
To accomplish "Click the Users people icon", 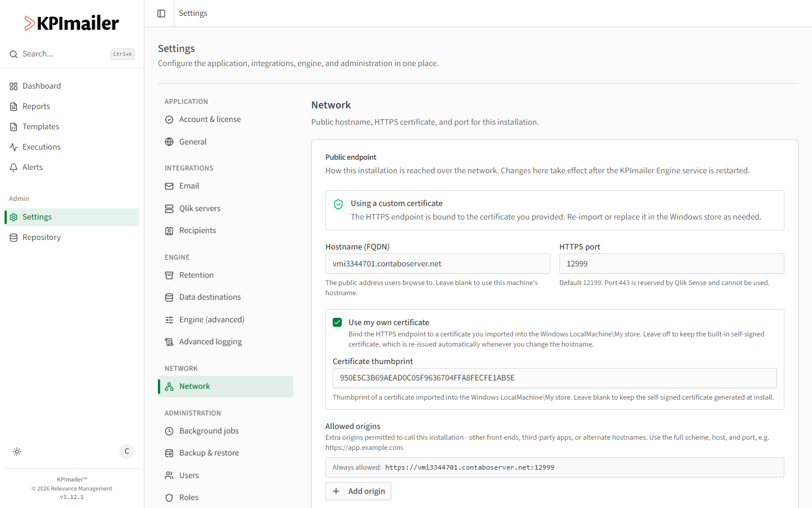I will pyautogui.click(x=169, y=476).
